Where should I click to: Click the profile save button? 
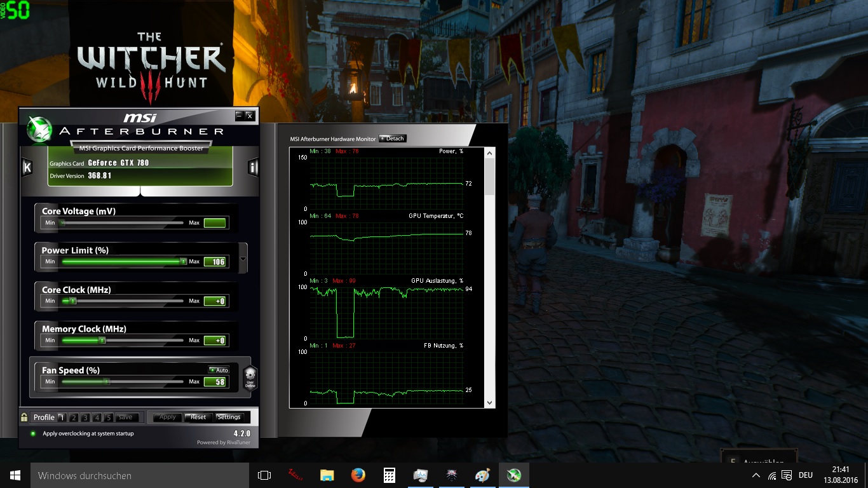[126, 417]
